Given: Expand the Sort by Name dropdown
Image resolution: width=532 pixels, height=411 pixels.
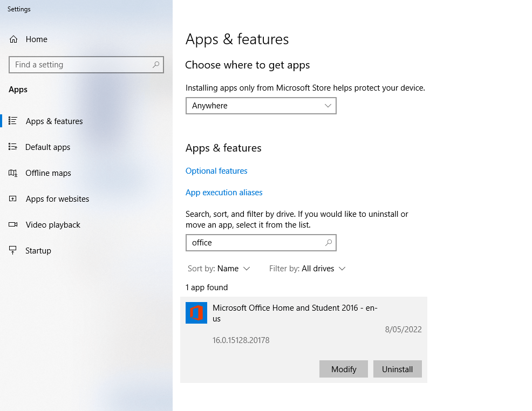Looking at the screenshot, I should [x=219, y=269].
